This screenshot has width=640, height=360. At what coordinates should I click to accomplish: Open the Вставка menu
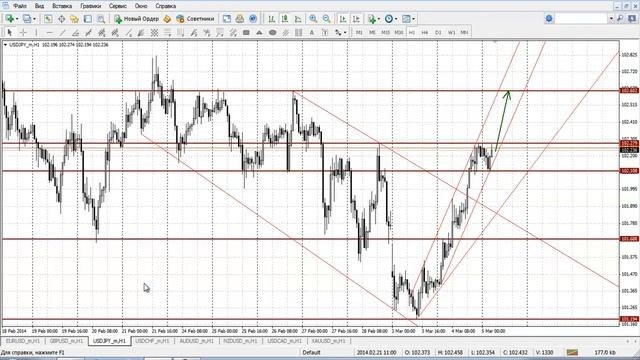click(x=62, y=6)
